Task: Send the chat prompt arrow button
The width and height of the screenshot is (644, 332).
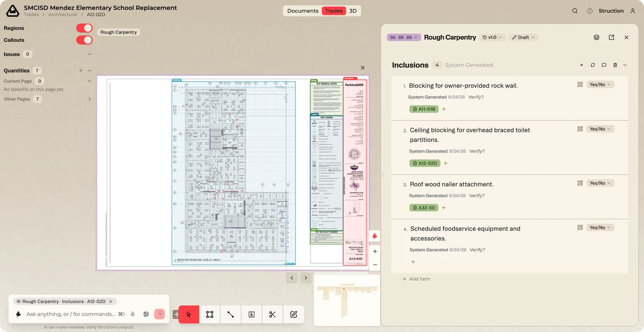Action: [159, 314]
